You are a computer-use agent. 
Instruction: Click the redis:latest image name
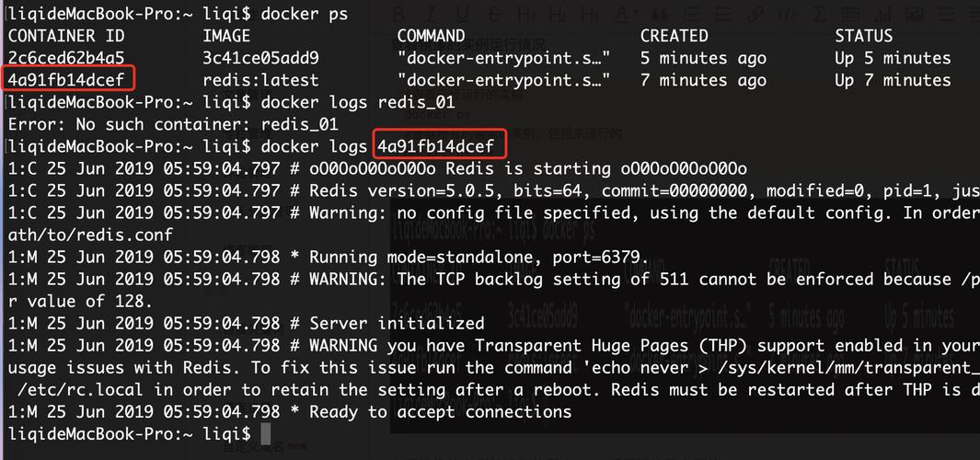(260, 80)
